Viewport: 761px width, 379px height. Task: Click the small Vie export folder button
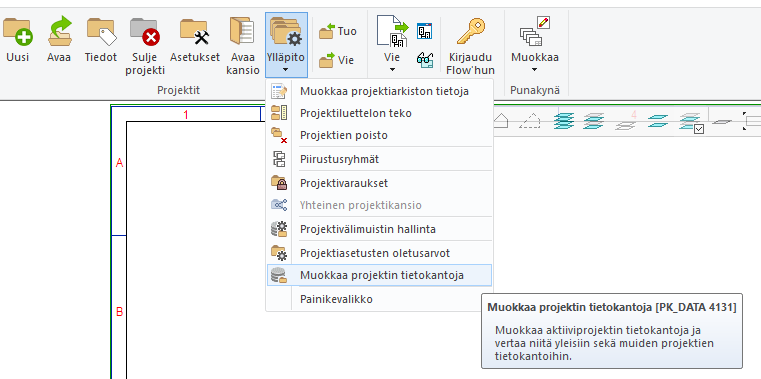[x=337, y=61]
